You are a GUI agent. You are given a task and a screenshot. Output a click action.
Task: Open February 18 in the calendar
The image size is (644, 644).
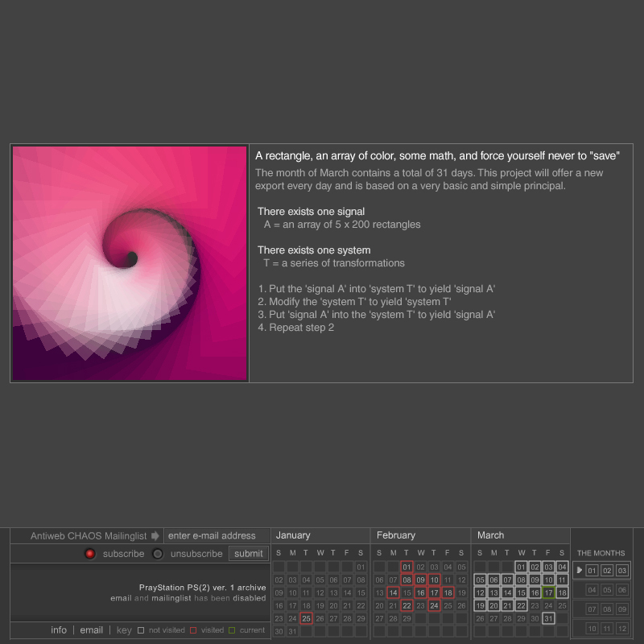[448, 592]
